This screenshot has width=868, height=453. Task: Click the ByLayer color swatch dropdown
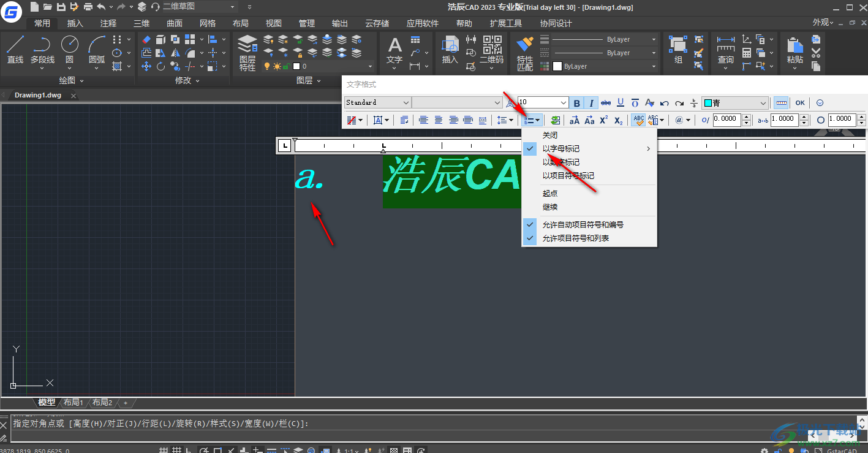[605, 66]
